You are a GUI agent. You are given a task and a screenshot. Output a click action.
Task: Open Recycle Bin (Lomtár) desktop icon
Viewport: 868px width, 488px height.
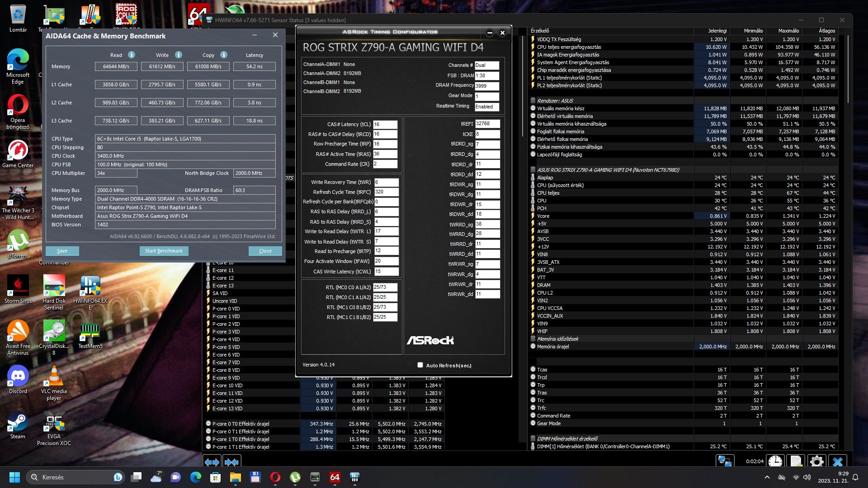click(x=18, y=19)
